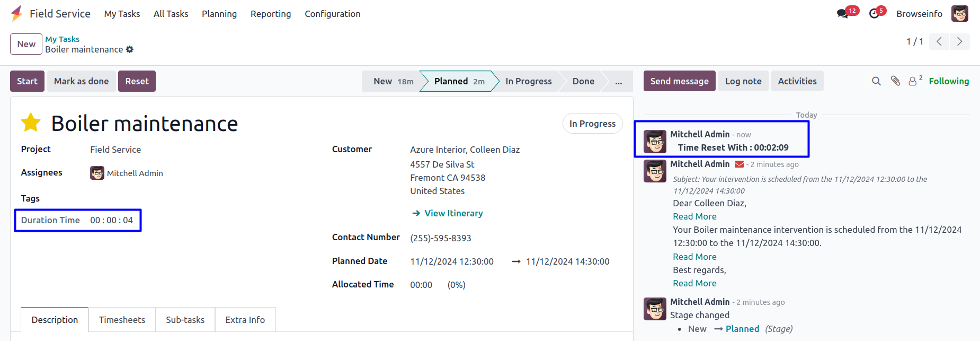Open the activities clock icon
Image resolution: width=980 pixels, height=341 pixels.
point(874,14)
